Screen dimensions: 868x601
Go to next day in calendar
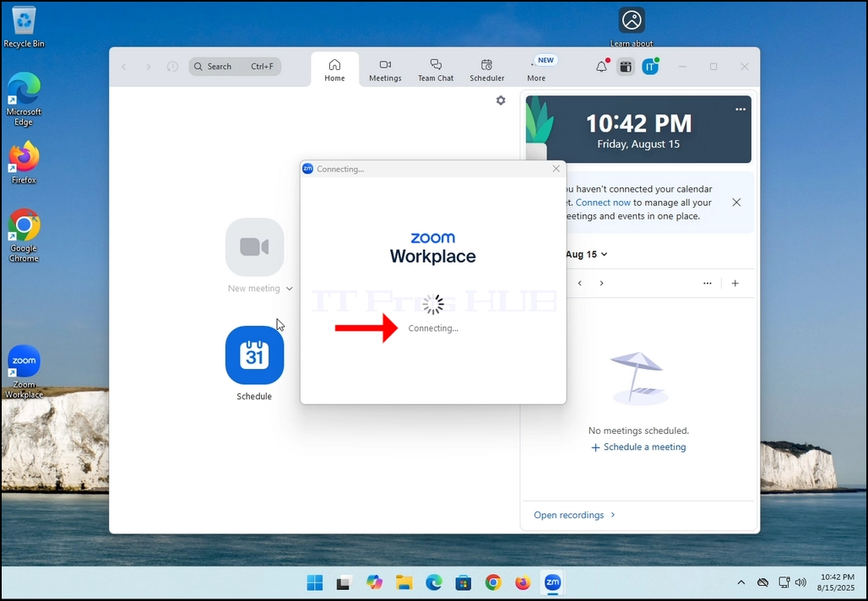click(601, 283)
